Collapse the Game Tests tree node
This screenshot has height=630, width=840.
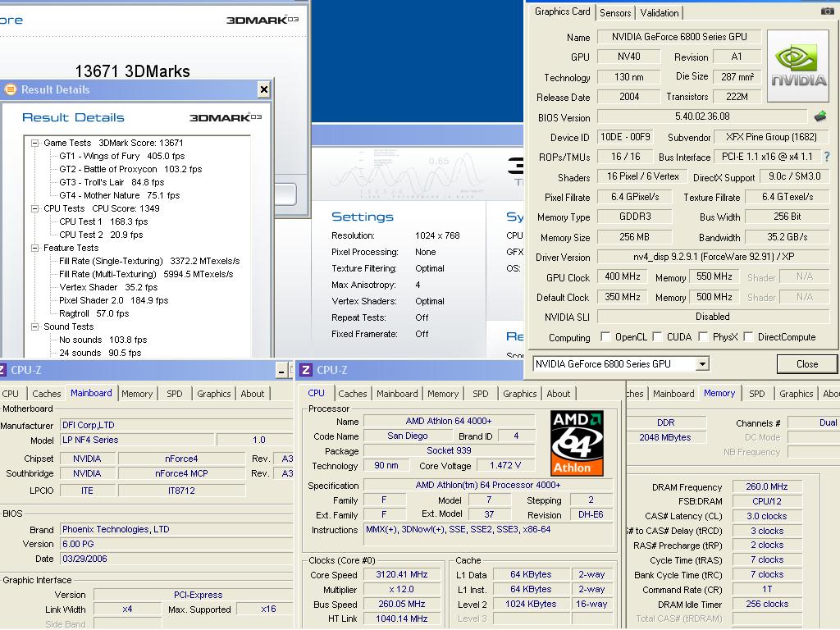click(x=34, y=143)
